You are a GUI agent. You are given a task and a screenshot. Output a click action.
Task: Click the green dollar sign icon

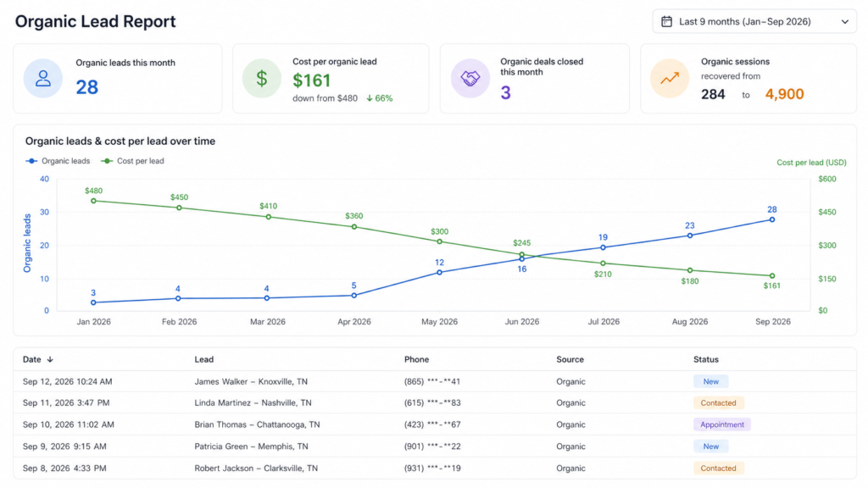(x=262, y=78)
